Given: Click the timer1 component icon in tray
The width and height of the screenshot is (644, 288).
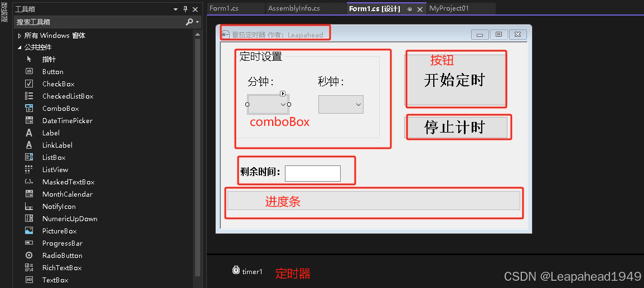Looking at the screenshot, I should 236,270.
